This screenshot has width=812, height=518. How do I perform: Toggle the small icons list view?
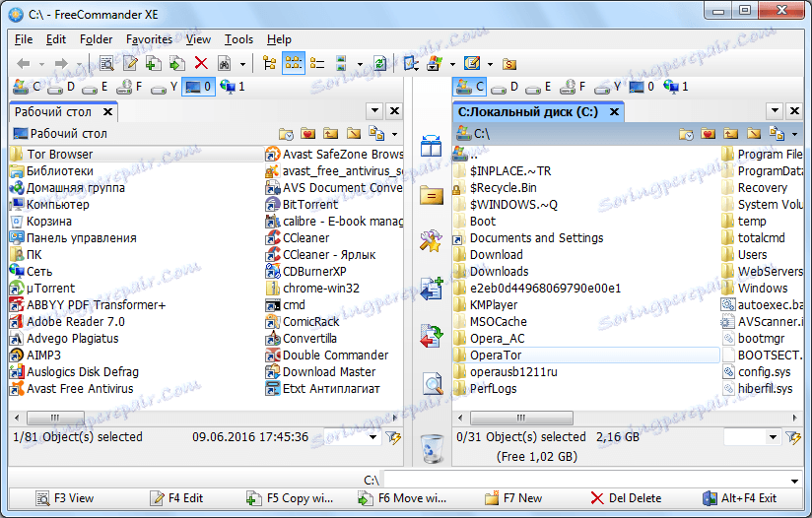point(293,64)
